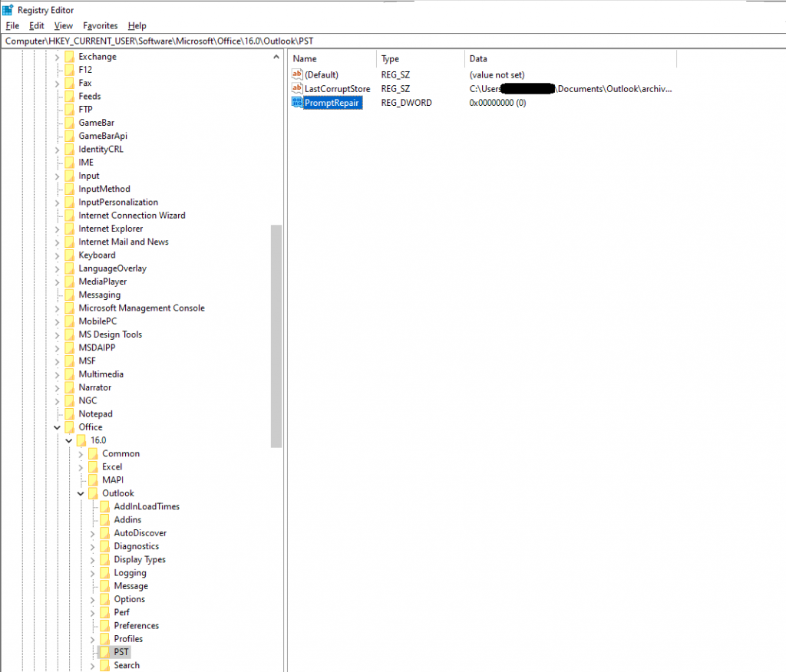Collapse the Outlook registry key
786x672 pixels.
pos(80,493)
